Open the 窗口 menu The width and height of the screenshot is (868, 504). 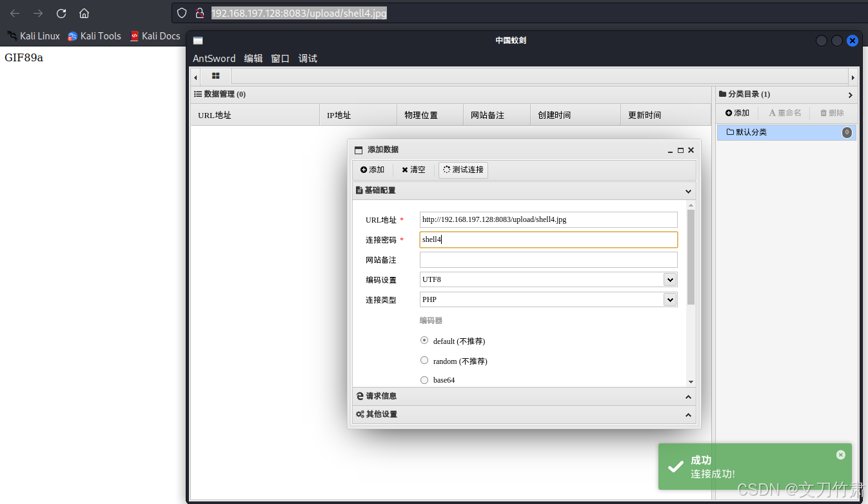[x=281, y=58]
